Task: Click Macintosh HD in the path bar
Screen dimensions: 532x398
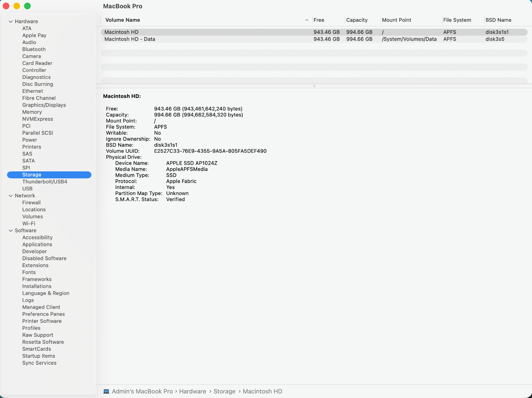Action: tap(262, 392)
